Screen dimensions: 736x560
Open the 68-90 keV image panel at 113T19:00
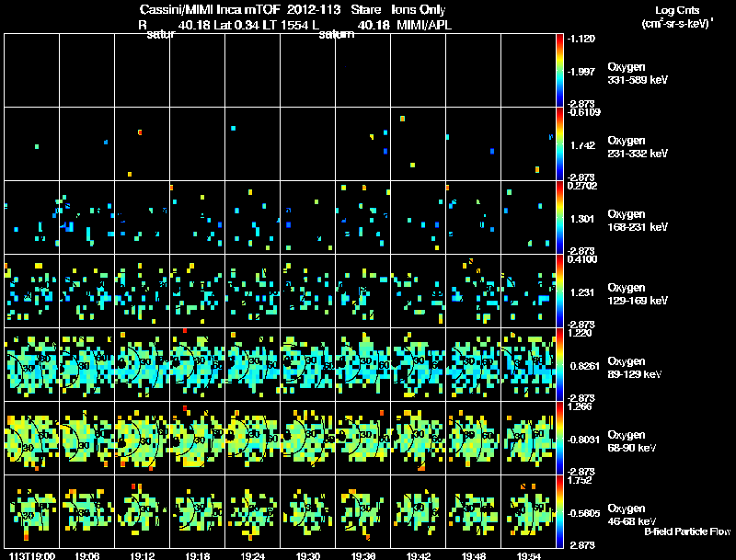pos(32,438)
